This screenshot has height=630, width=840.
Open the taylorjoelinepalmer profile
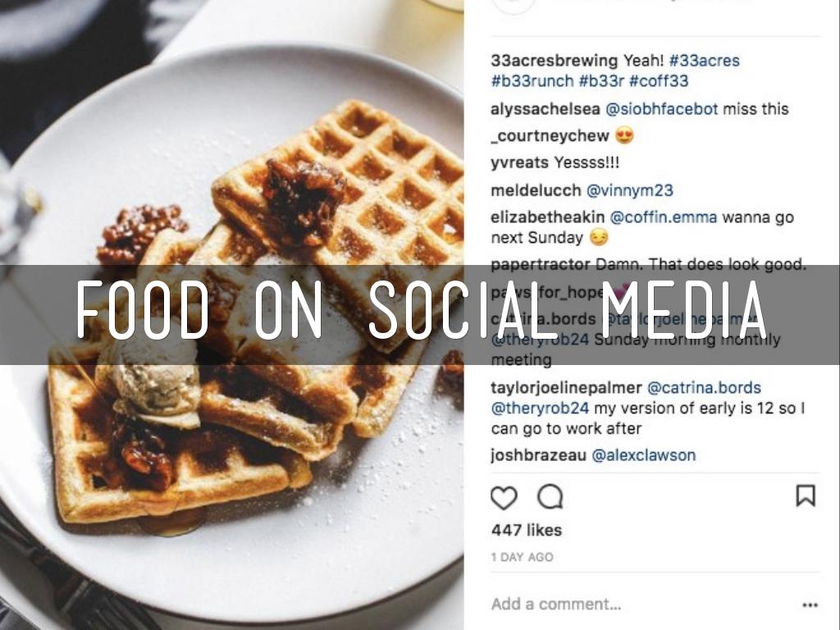(566, 388)
